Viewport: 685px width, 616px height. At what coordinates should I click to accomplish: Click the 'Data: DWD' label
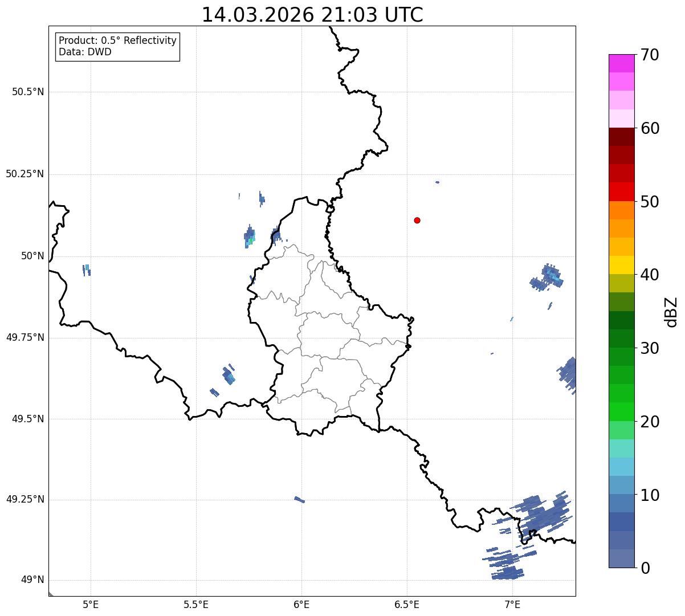pos(85,52)
